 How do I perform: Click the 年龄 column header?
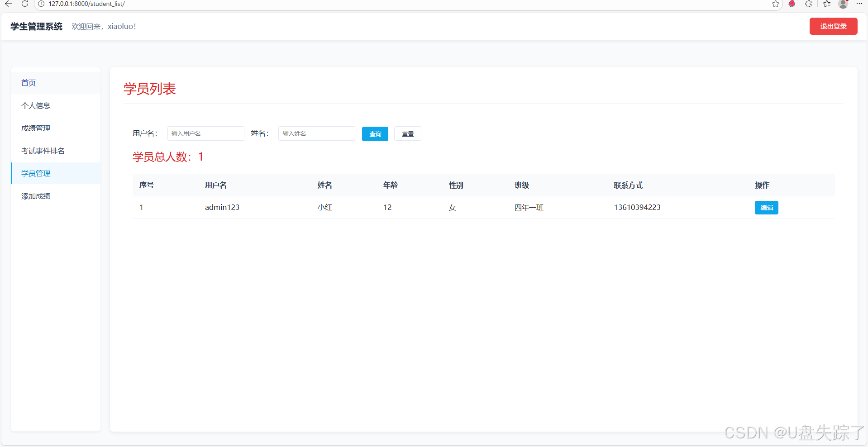[391, 185]
